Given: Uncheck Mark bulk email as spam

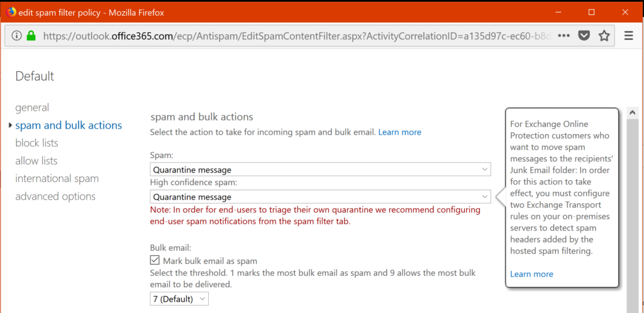Looking at the screenshot, I should (155, 260).
